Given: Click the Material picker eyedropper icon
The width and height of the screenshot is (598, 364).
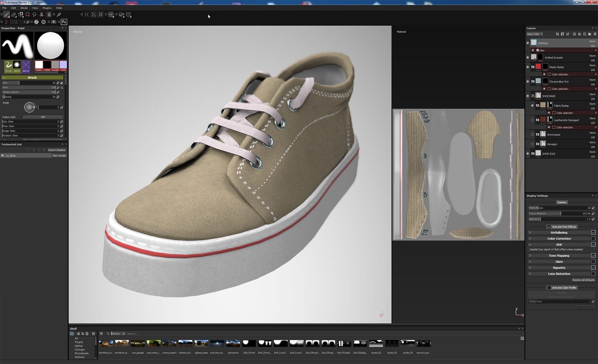Looking at the screenshot, I should click(59, 14).
